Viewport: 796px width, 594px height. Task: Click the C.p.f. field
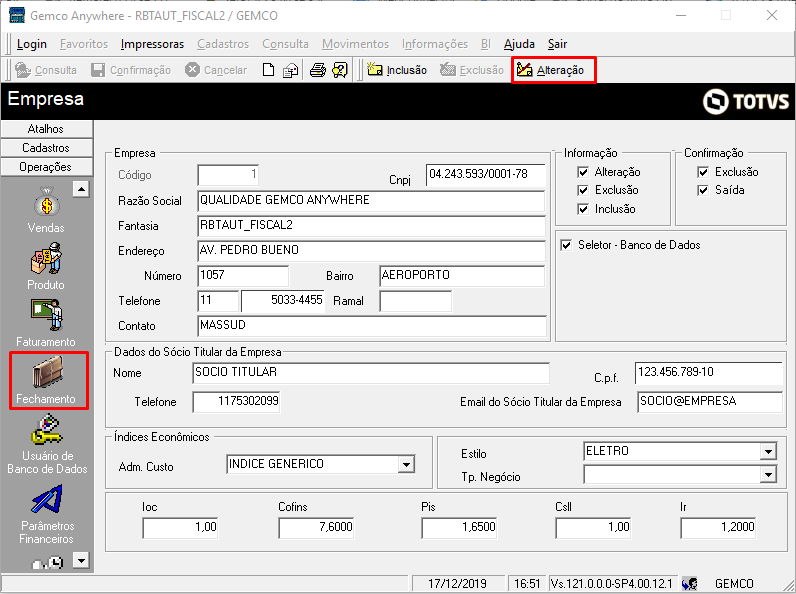(x=708, y=373)
